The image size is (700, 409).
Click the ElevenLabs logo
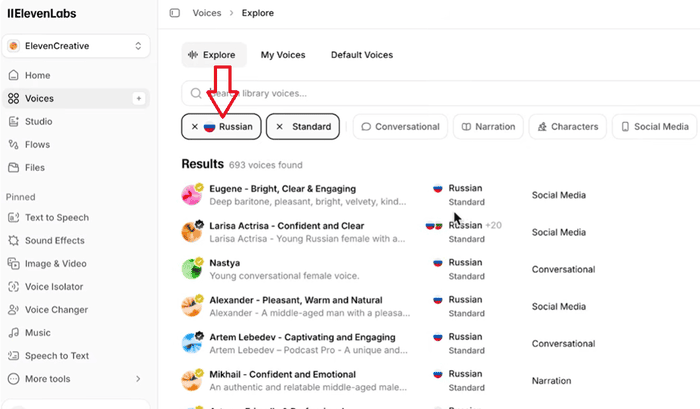click(x=42, y=13)
